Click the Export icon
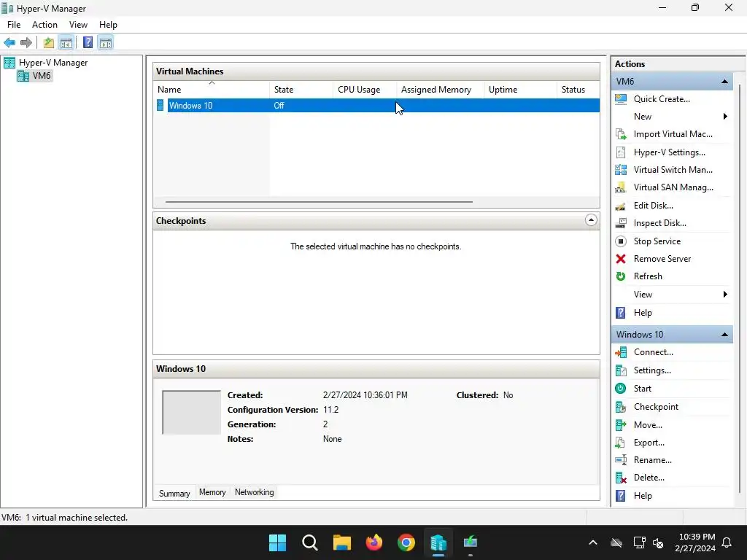This screenshot has width=747, height=560. pyautogui.click(x=621, y=443)
